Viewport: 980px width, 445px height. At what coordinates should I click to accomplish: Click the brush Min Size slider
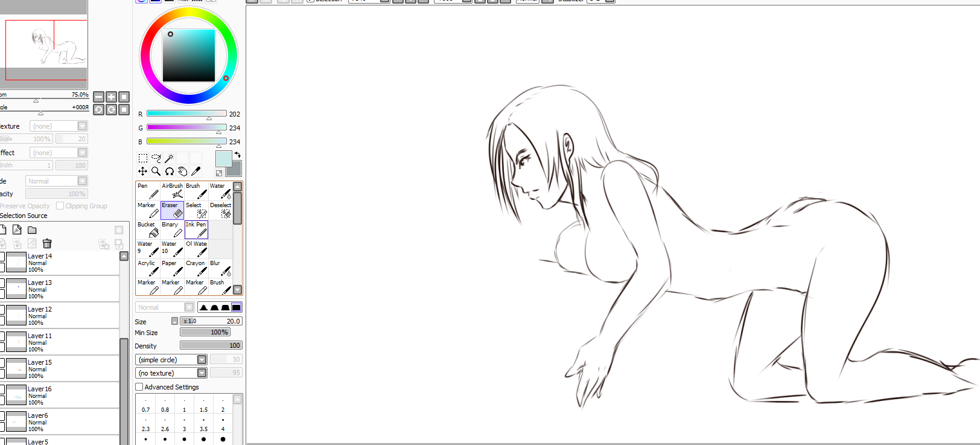point(205,332)
